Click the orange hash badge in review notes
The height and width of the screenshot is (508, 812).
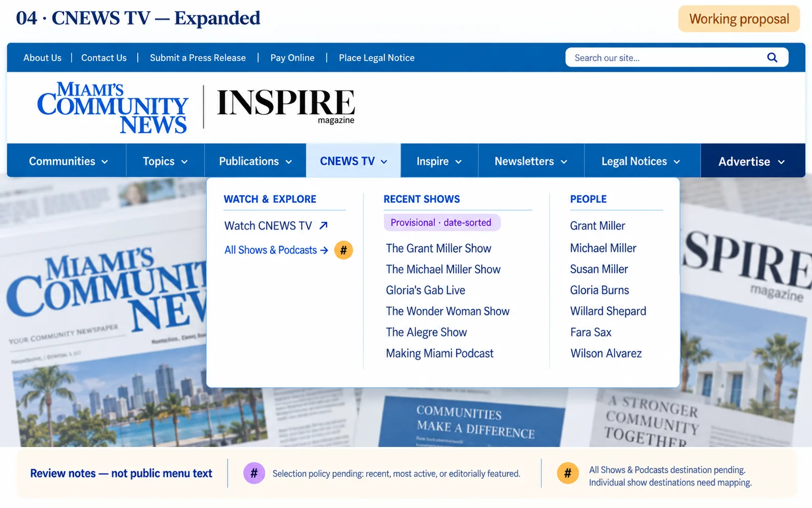[x=568, y=473]
